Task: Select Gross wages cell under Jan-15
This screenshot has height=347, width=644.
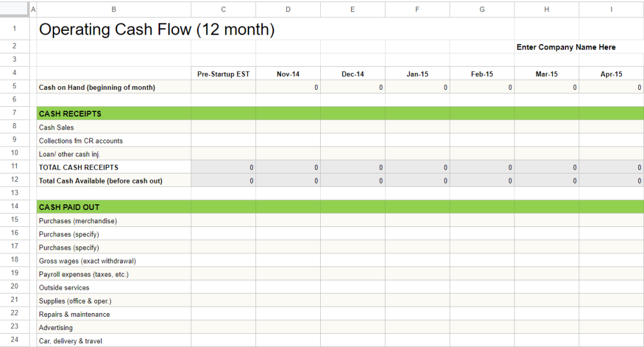Action: (418, 261)
